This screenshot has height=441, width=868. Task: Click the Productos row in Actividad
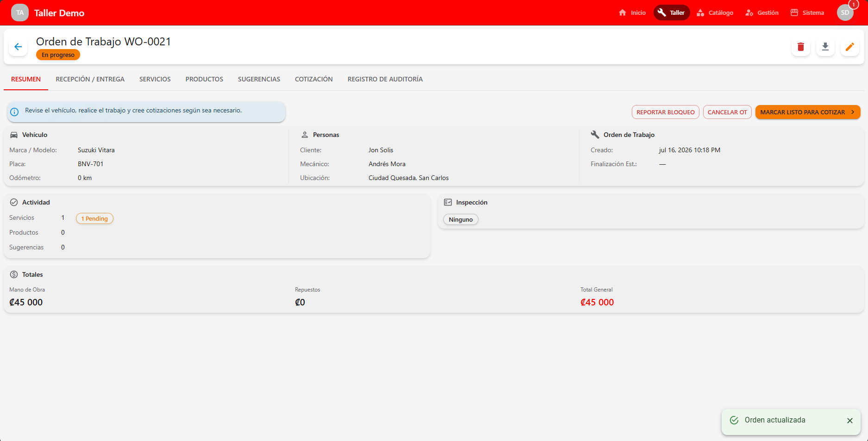[217, 232]
